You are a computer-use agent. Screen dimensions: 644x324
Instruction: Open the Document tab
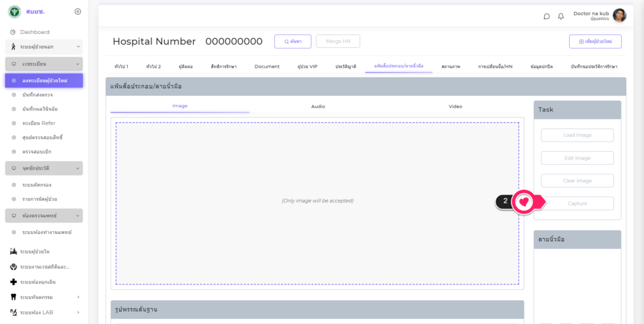pyautogui.click(x=267, y=66)
